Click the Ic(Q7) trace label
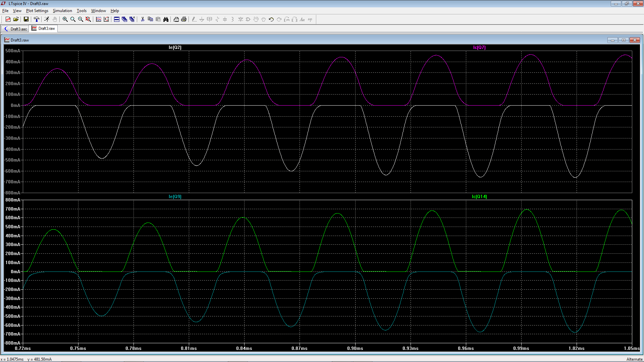The width and height of the screenshot is (644, 362). 479,47
